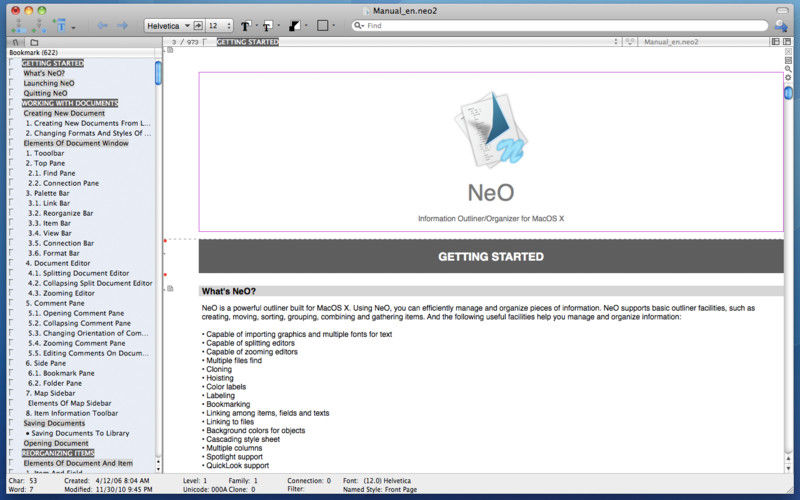Image resolution: width=800 pixels, height=500 pixels.
Task: Select the 2.1. Find Pane bookmark
Action: click(x=52, y=173)
